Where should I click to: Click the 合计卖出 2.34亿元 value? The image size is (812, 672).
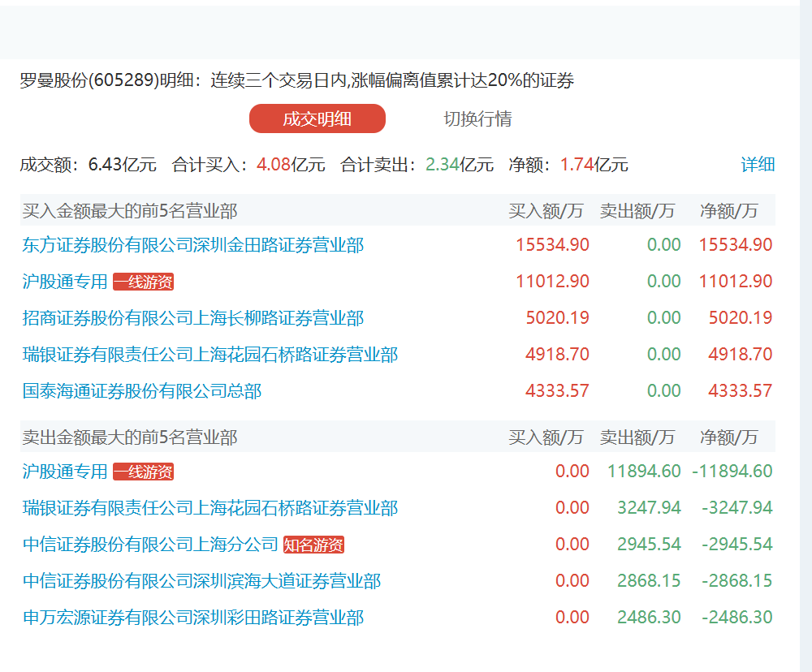coord(460,165)
